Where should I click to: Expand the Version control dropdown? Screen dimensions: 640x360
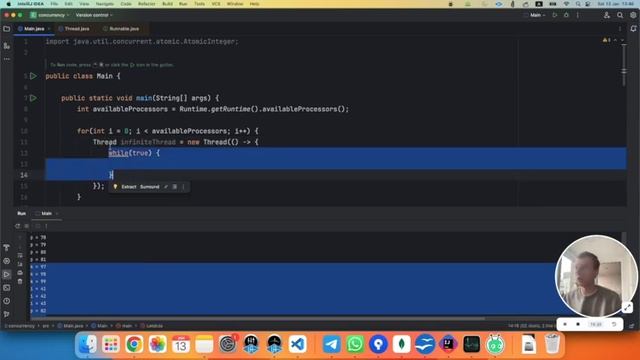[x=94, y=15]
